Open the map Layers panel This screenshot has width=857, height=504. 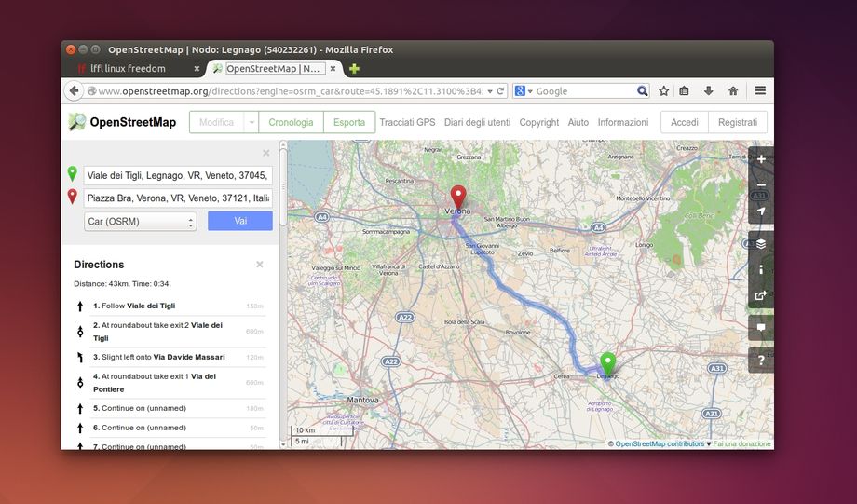click(x=761, y=244)
